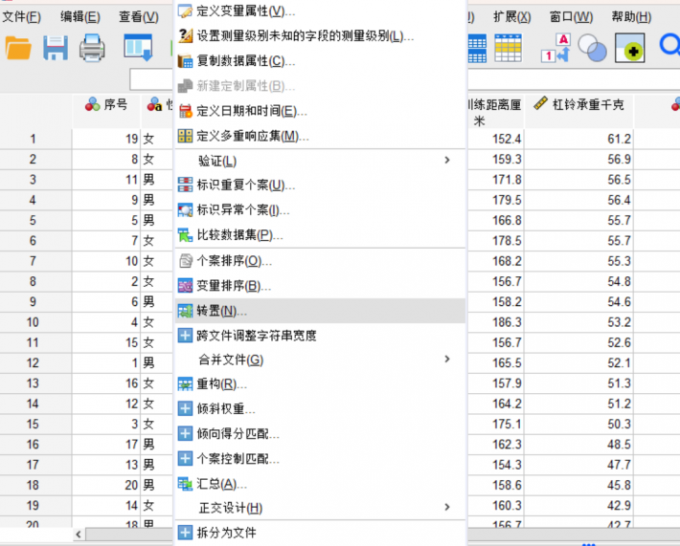The image size is (680, 546).
Task: Click the Save file toolbar icon
Action: (x=55, y=46)
